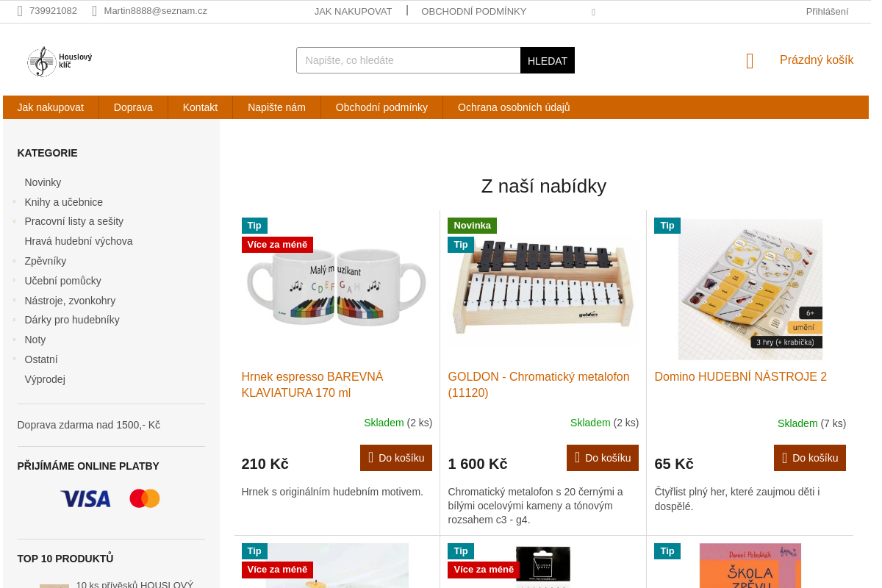
Task: Open the Přihlášení login link
Action: pyautogui.click(x=827, y=11)
